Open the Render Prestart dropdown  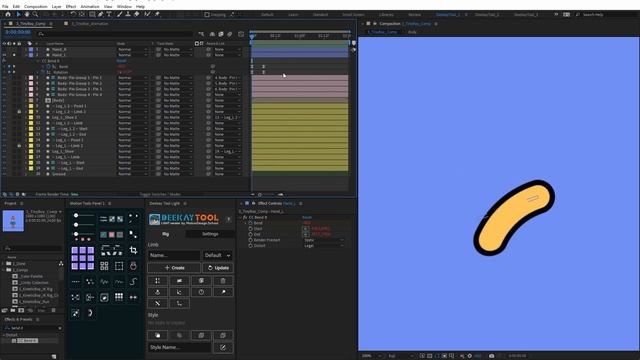click(324, 240)
